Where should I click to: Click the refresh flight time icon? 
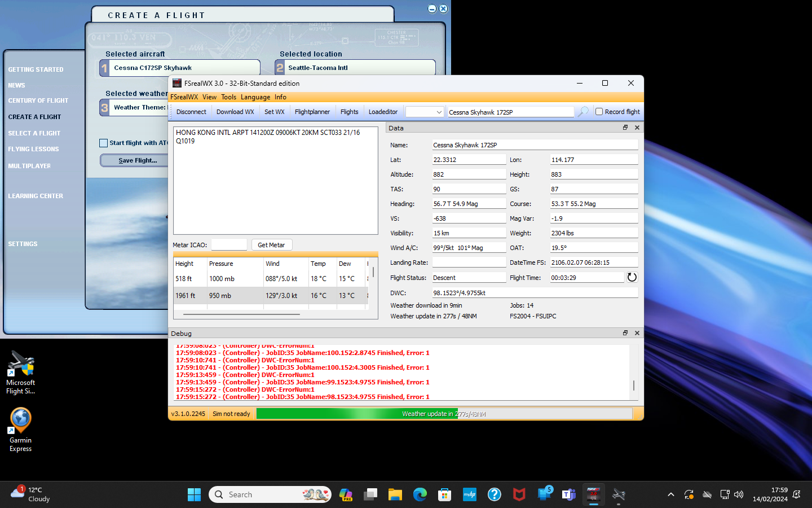click(632, 277)
